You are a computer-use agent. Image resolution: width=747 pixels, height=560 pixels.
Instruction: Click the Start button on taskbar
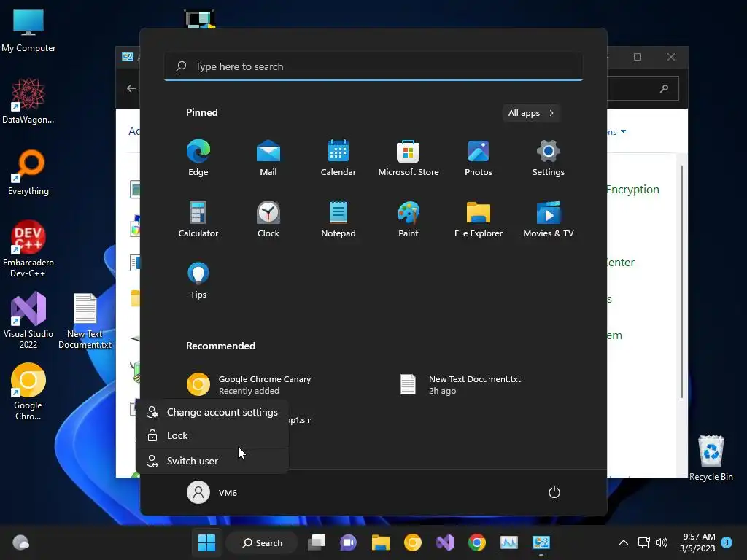pyautogui.click(x=206, y=542)
